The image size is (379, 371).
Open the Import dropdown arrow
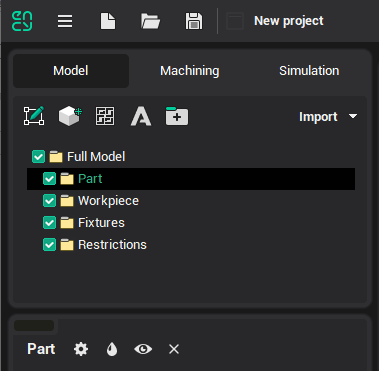pyautogui.click(x=353, y=116)
